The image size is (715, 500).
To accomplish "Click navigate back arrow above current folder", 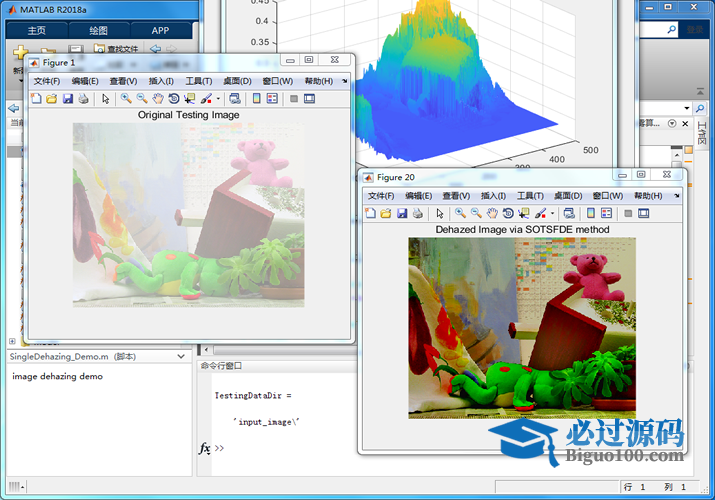I will click(14, 108).
